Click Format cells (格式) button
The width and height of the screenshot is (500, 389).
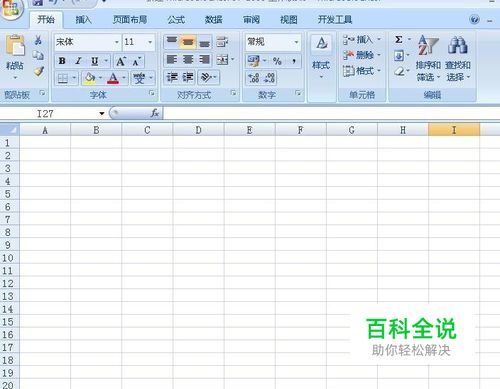point(361,71)
